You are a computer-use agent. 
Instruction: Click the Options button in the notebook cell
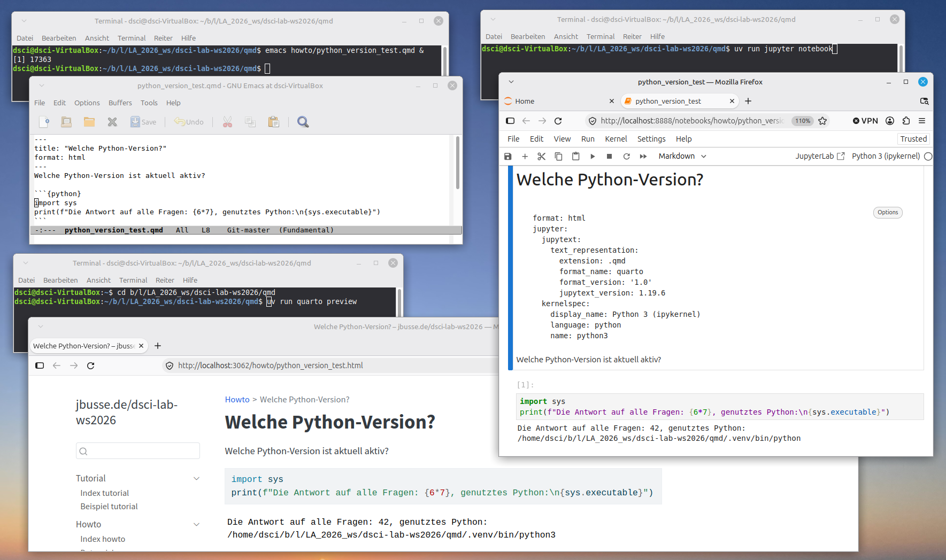(x=888, y=212)
